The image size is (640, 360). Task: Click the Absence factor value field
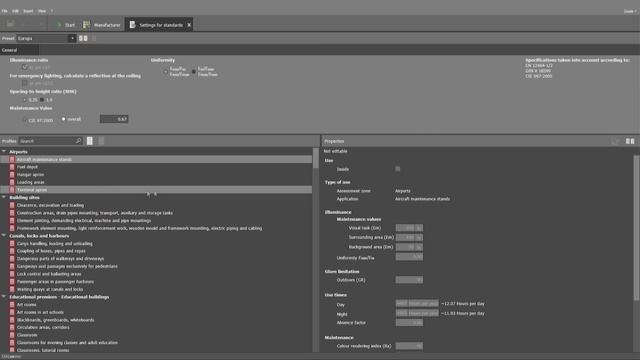click(409, 323)
